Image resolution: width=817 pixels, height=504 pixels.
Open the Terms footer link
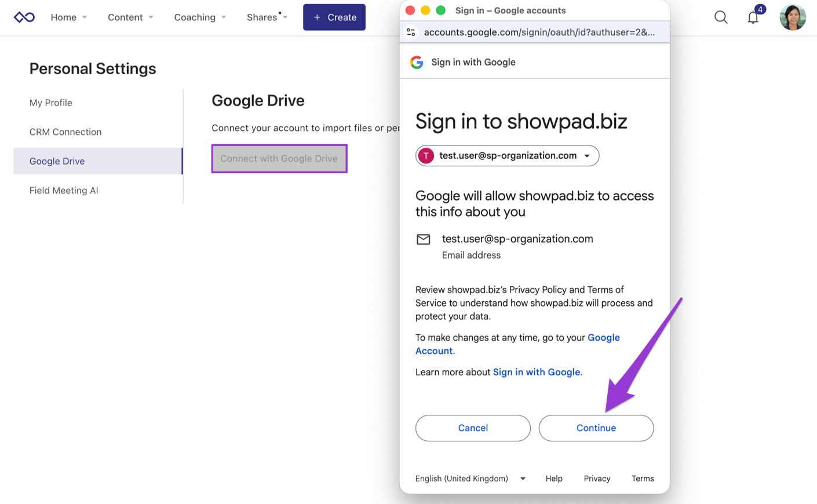[x=643, y=479]
